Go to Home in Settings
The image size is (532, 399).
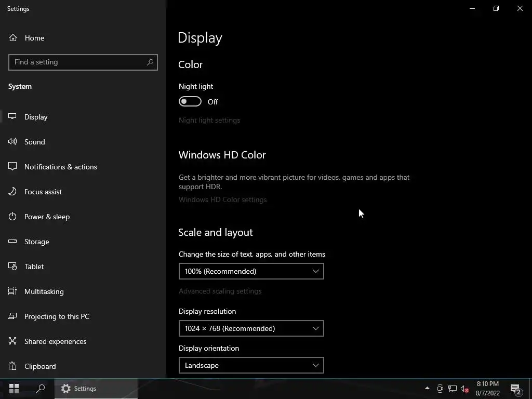pos(34,38)
